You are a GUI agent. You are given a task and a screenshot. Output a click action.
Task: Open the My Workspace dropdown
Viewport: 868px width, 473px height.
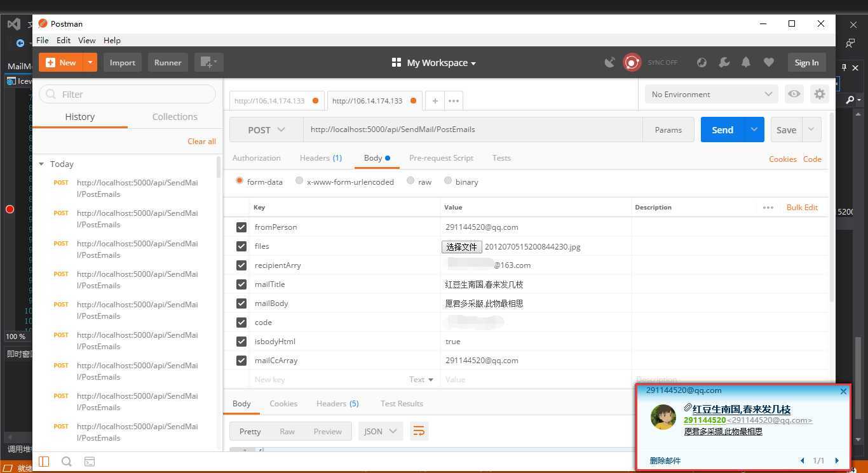(434, 62)
